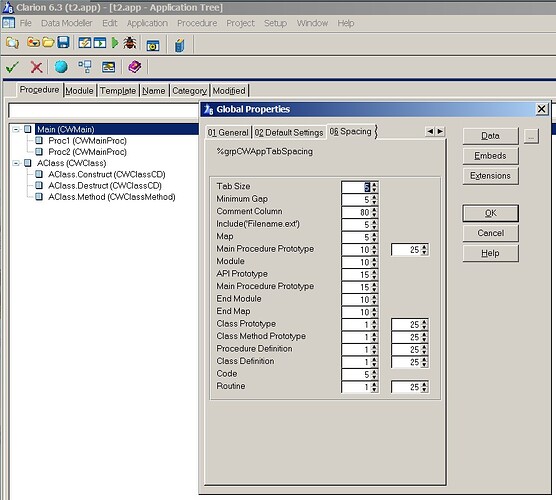Screen dimensions: 556x500
Task: Click the new application toolbar icon
Action: click(x=12, y=43)
